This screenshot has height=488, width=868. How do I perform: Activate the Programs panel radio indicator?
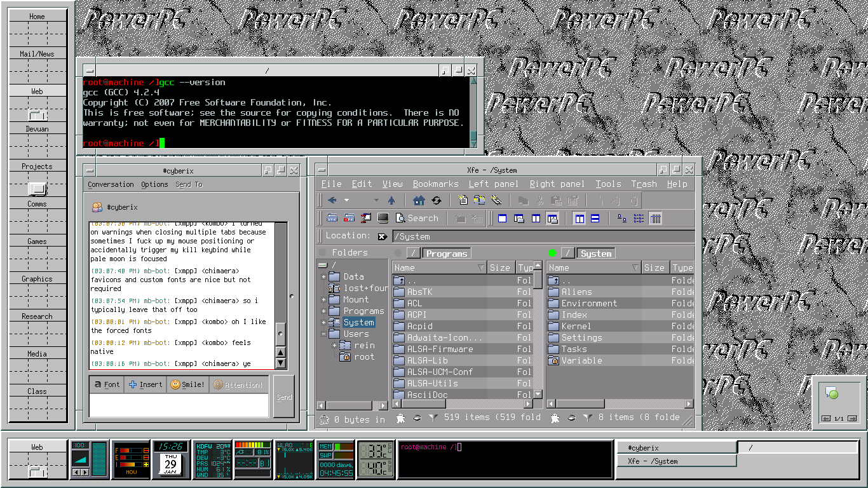398,253
